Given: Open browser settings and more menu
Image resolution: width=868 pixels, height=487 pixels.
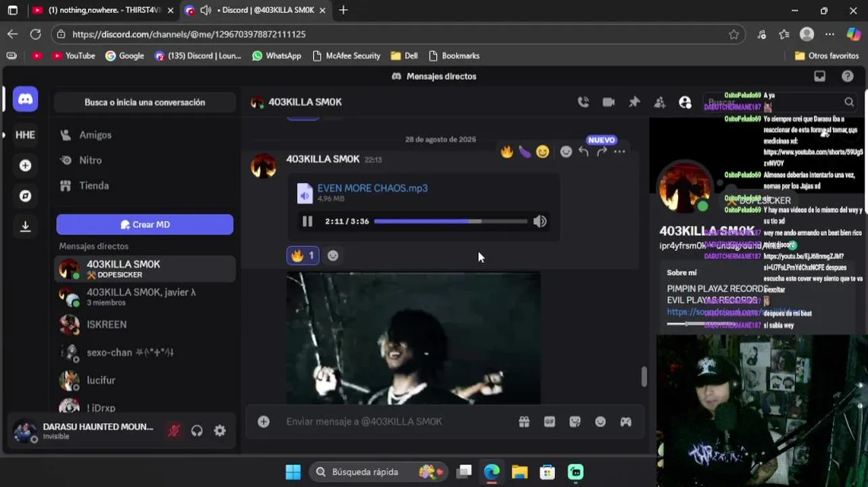Looking at the screenshot, I should point(829,34).
